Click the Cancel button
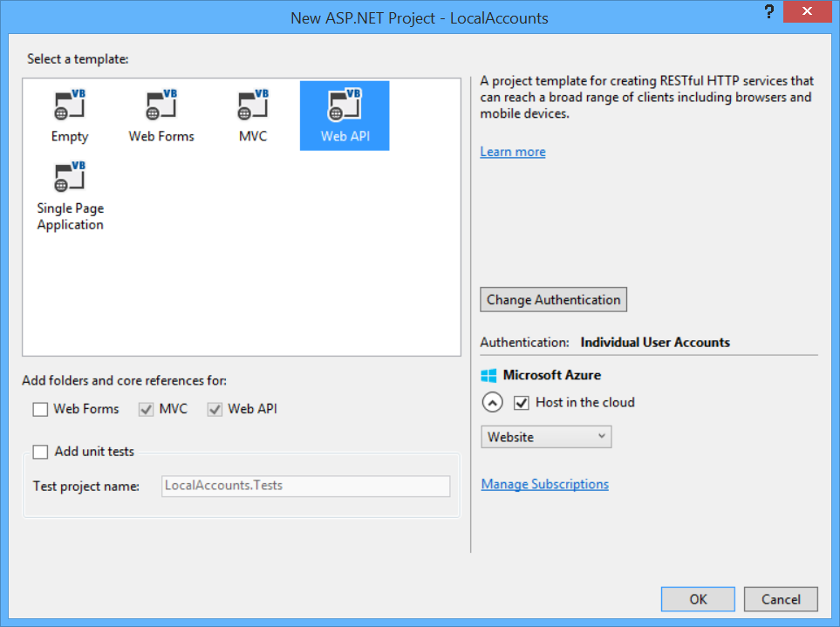Image resolution: width=840 pixels, height=627 pixels. click(781, 599)
